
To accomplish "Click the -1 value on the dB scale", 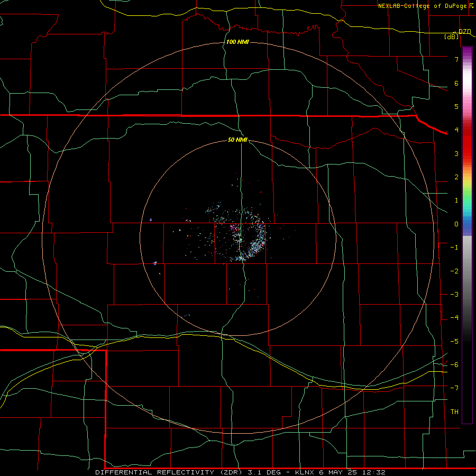I will coord(454,248).
